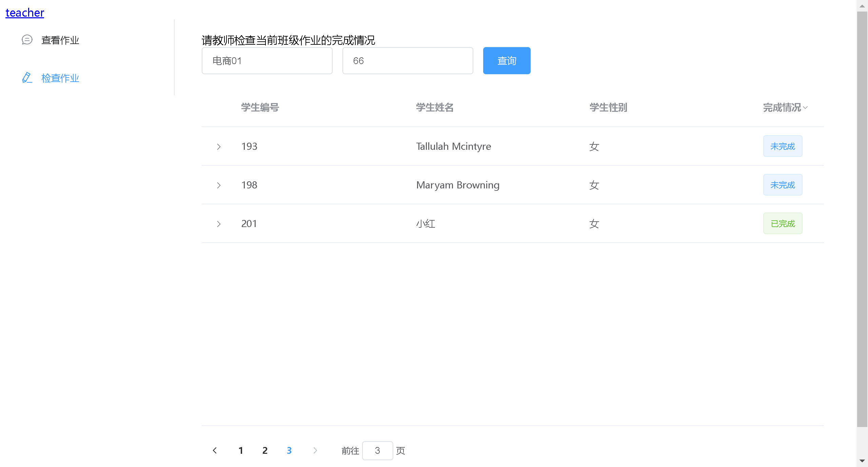Click the 电商01 class input field
Viewport: 868px width, 467px height.
(x=267, y=61)
